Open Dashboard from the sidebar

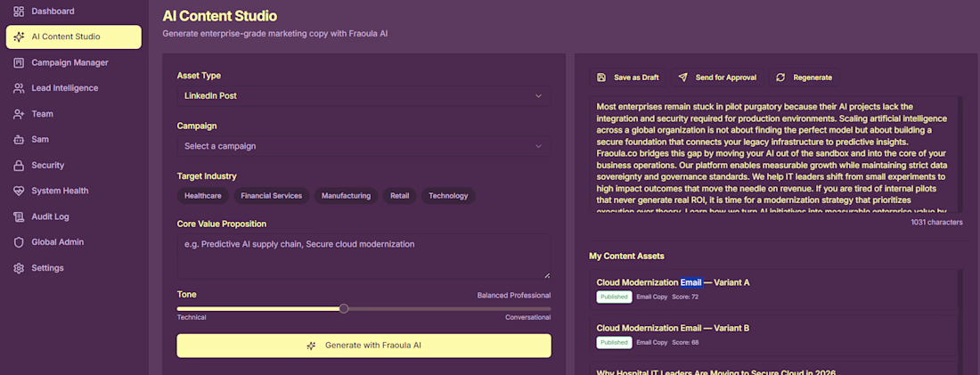pyautogui.click(x=74, y=12)
